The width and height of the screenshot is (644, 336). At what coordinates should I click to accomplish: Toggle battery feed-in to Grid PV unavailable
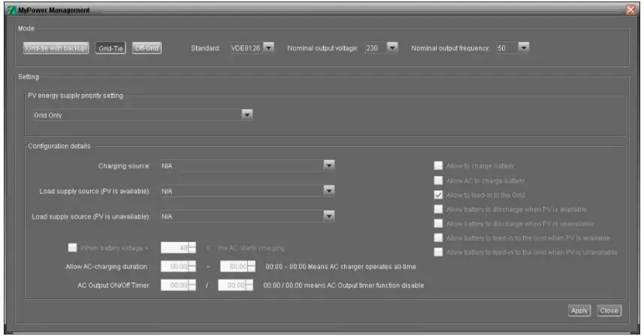(438, 252)
